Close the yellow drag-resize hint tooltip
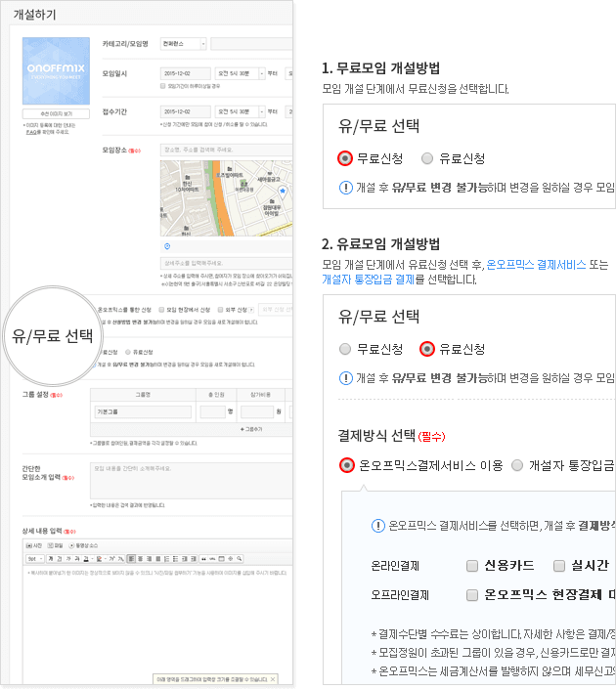Image resolution: width=616 pixels, height=689 pixels. click(x=273, y=679)
